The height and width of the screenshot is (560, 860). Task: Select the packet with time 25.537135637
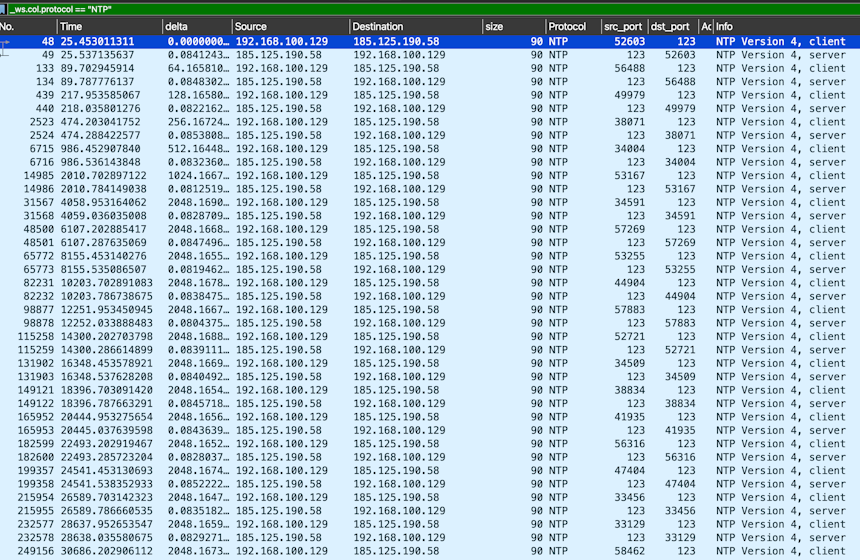[430, 55]
